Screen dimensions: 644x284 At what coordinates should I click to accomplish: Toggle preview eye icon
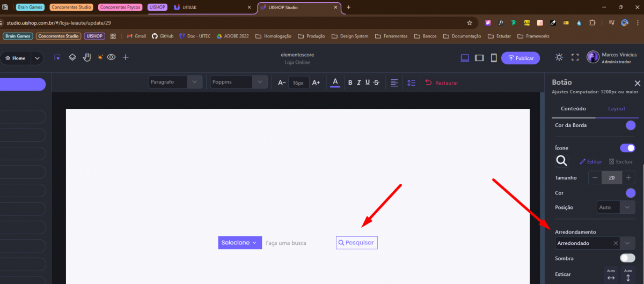111,57
